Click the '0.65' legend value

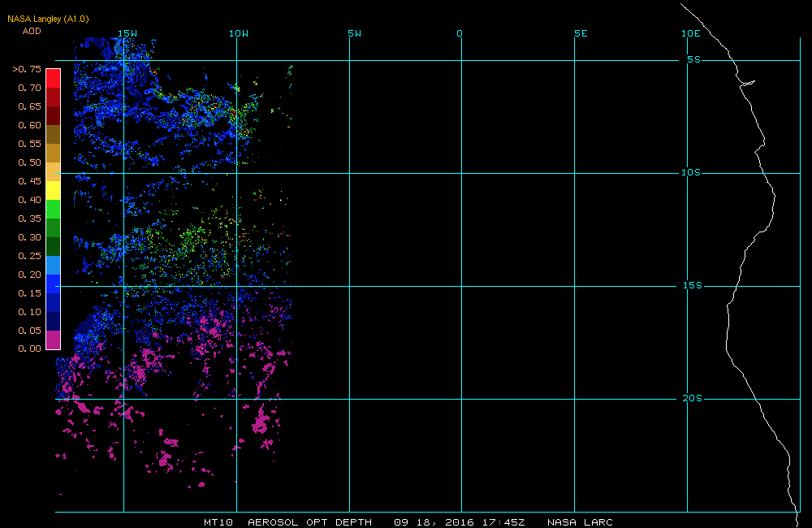coord(29,106)
